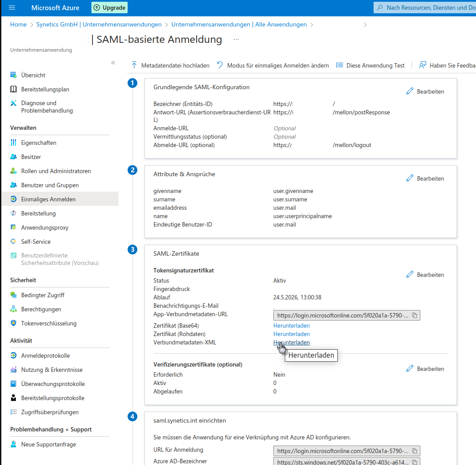Open Benutzer und Gruppen icon
This screenshot has width=476, height=465.
[13, 185]
